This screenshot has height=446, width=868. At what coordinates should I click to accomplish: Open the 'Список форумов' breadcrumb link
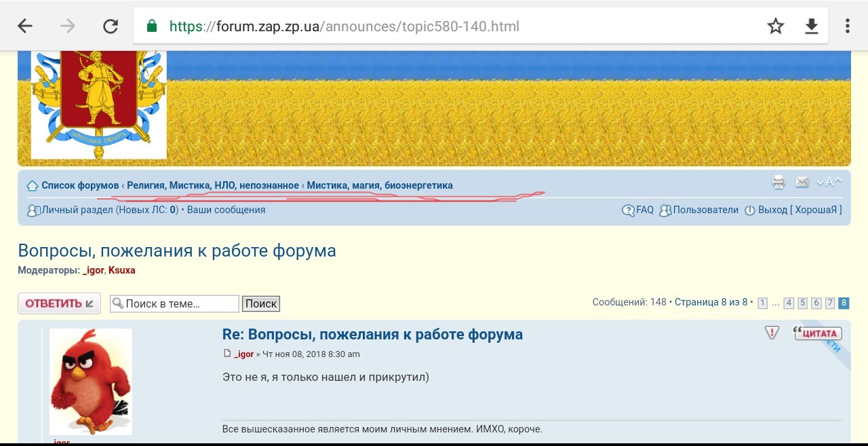click(x=79, y=185)
